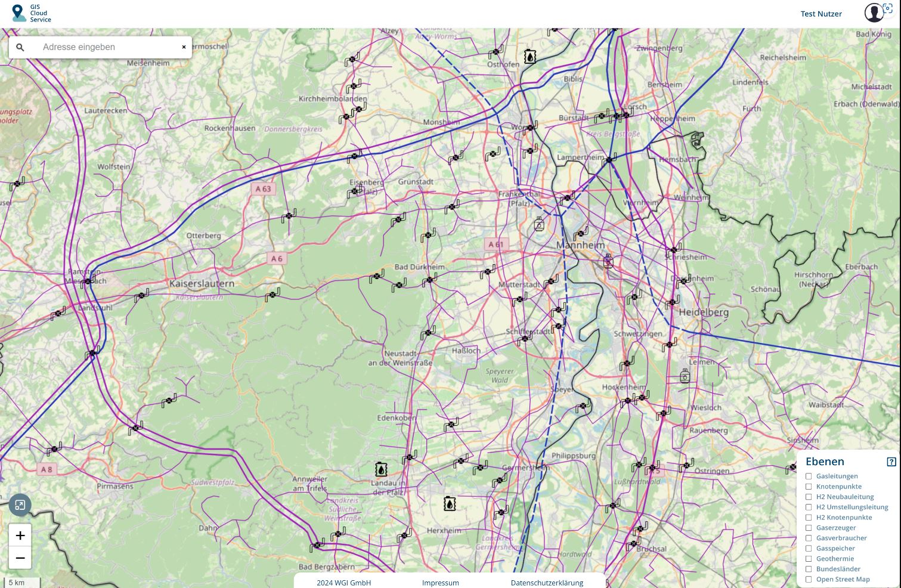Click the storage tank icon near Landau
901x588 pixels.
[381, 469]
